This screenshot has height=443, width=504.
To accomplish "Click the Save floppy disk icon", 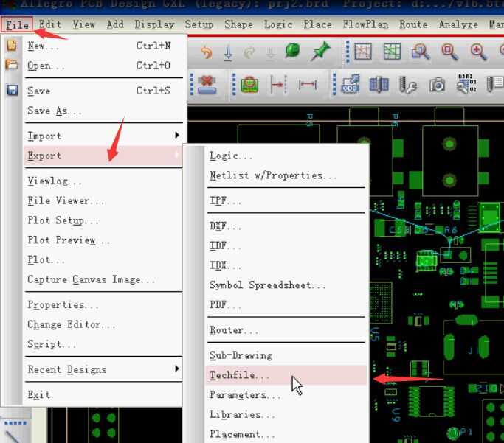I will coord(13,90).
